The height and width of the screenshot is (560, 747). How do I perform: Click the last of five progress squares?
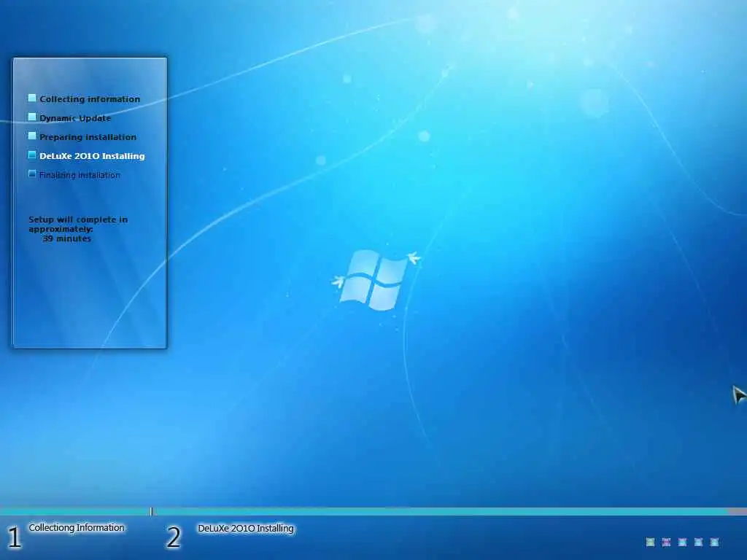pos(714,542)
